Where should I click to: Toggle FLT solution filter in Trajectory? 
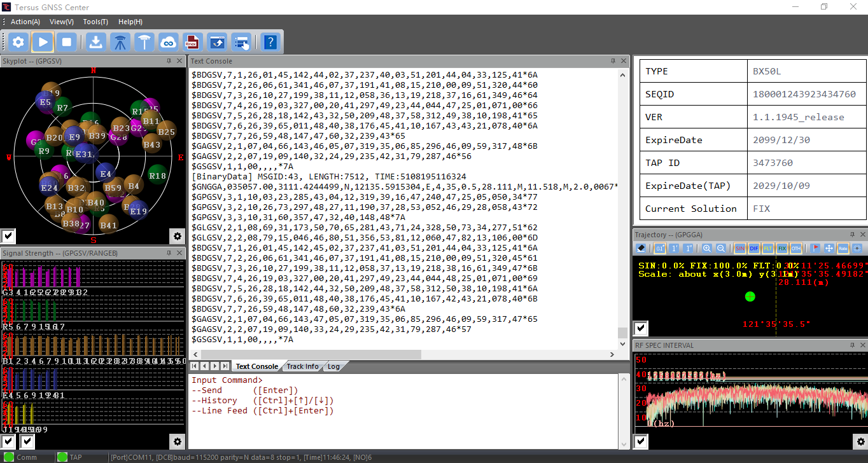[x=767, y=248]
